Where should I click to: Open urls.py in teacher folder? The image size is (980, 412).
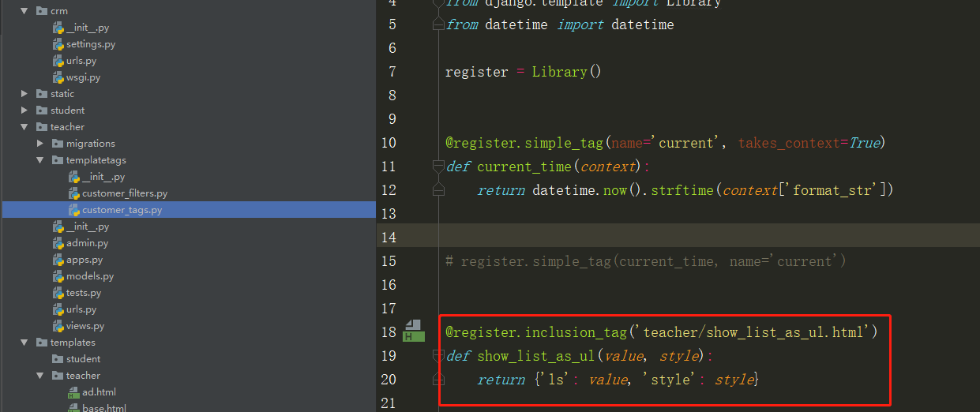pyautogui.click(x=81, y=309)
